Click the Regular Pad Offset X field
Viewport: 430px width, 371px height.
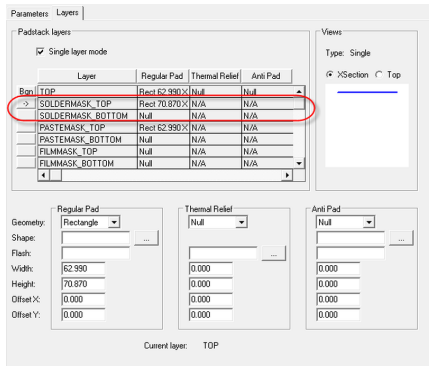[x=83, y=299]
